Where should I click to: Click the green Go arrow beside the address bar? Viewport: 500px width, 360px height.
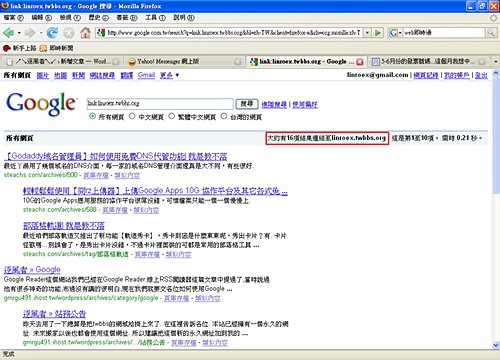[378, 33]
